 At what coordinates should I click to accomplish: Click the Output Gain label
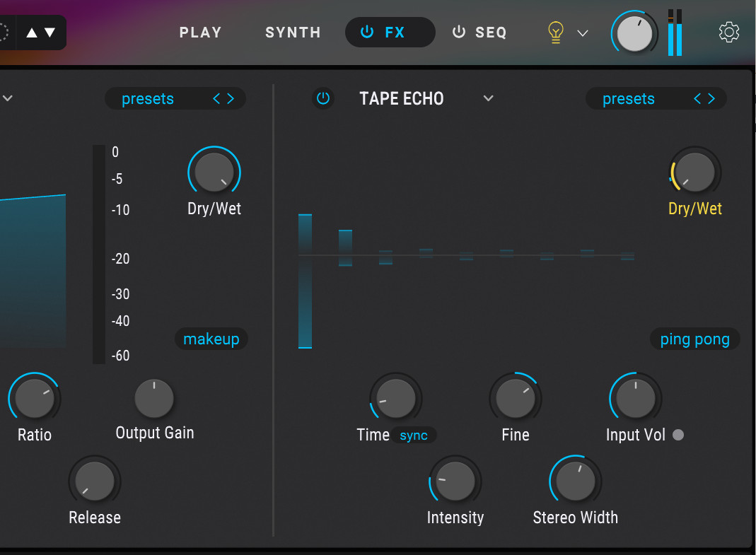[x=155, y=433]
